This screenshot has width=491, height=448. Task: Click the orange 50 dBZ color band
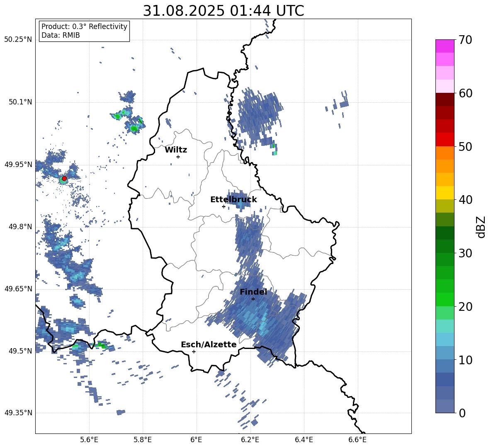coord(445,153)
